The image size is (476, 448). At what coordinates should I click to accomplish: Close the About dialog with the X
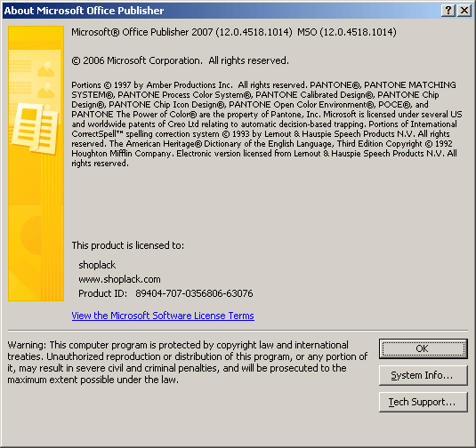(464, 11)
